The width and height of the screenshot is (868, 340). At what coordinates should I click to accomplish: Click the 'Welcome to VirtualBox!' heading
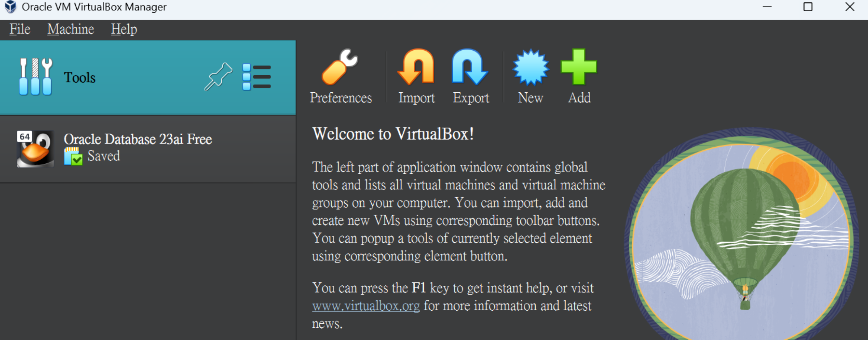[393, 134]
